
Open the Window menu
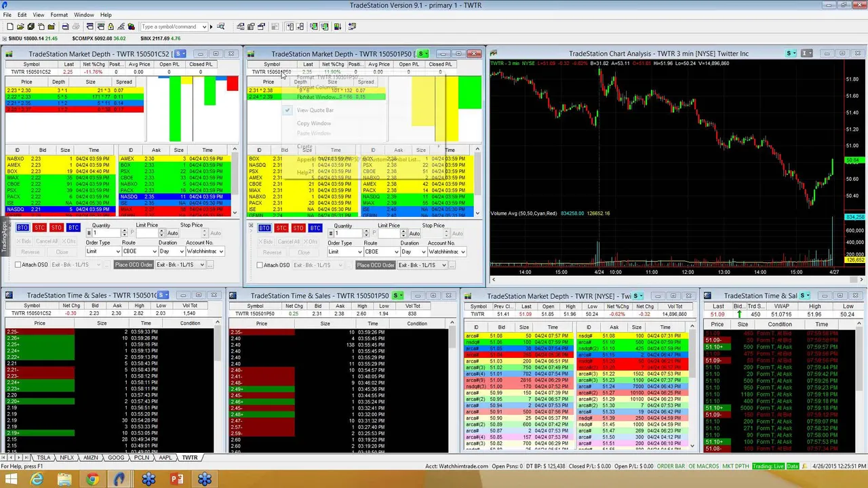(x=84, y=14)
